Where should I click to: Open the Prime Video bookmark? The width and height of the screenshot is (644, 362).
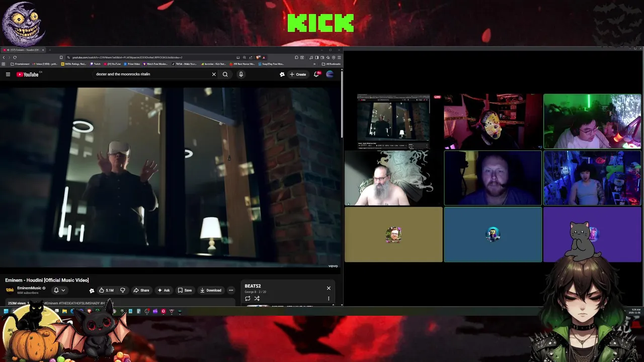(132, 64)
